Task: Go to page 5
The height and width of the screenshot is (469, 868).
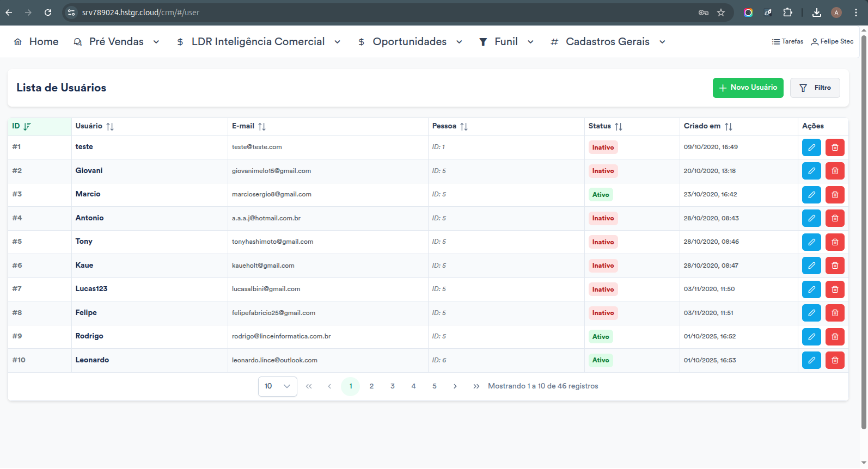Action: [x=435, y=387]
